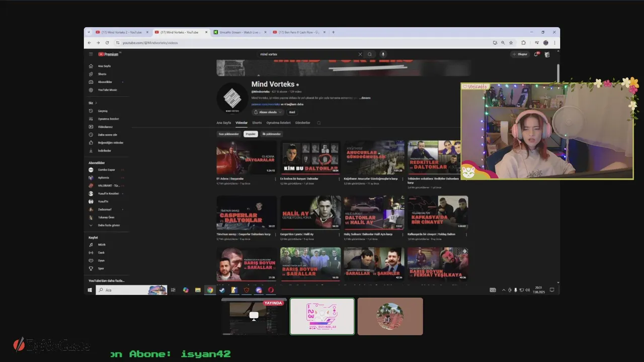This screenshot has height=362, width=644.
Task: Select the Son yüklenenler filter chip
Action: coord(228,134)
